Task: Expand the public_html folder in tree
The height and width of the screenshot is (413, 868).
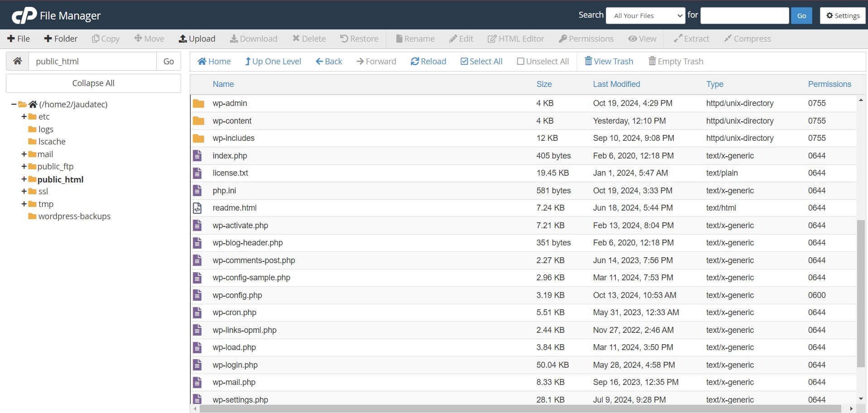Action: [x=24, y=179]
